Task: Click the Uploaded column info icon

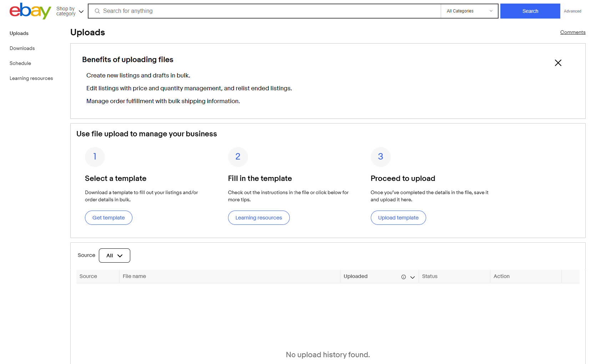Action: (x=403, y=277)
